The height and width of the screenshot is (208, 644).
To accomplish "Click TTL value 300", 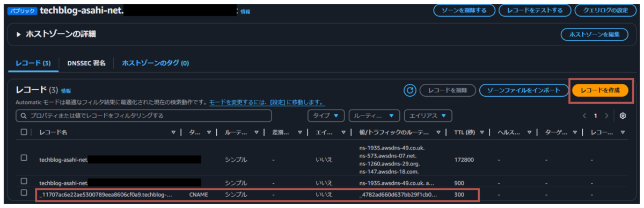I will point(459,194).
